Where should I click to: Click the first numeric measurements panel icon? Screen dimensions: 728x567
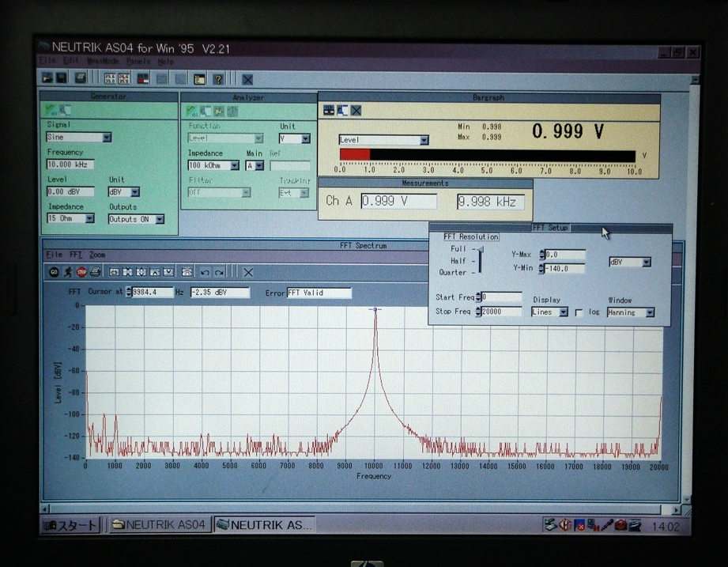(110, 78)
